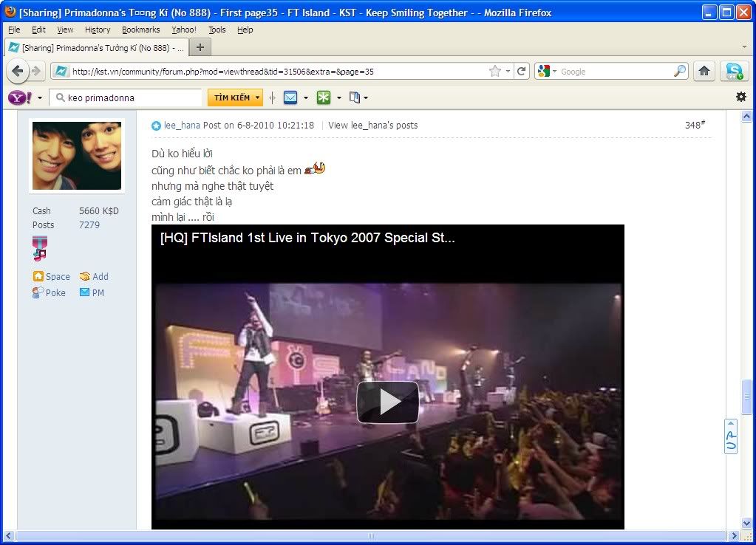756x545 pixels.
Task: Open the search engine chooser dropdown
Action: tap(554, 72)
